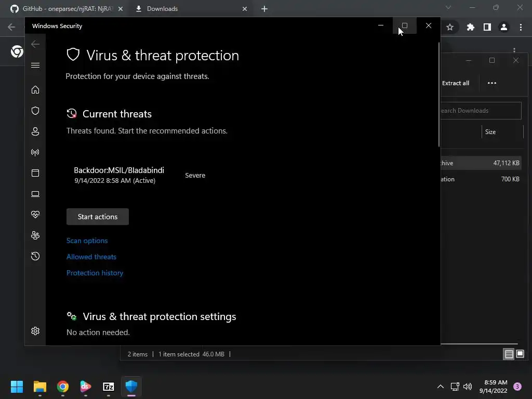Switch File Explorer to details view
The width and height of the screenshot is (532, 399).
[509, 354]
